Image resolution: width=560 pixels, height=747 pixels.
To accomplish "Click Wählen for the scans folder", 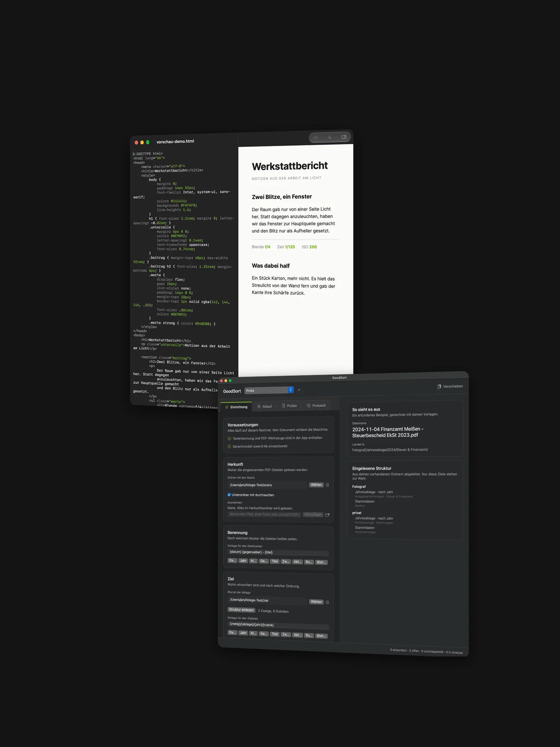I will pos(316,485).
